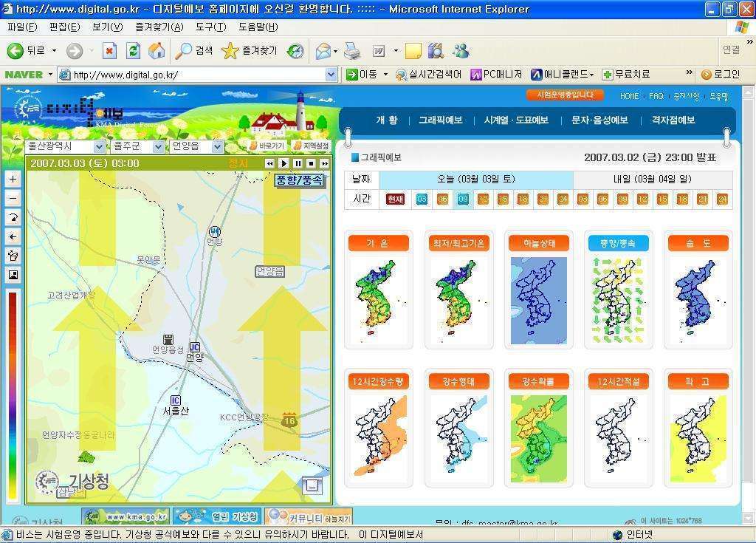Click the map zoom-out minus icon
756x543 pixels.
pos(13,199)
